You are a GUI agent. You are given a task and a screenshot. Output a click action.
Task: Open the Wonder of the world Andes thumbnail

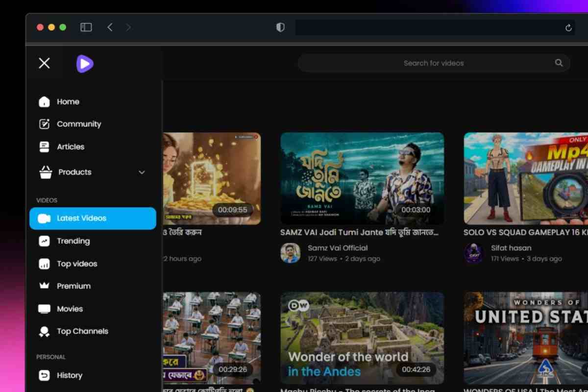tap(362, 338)
